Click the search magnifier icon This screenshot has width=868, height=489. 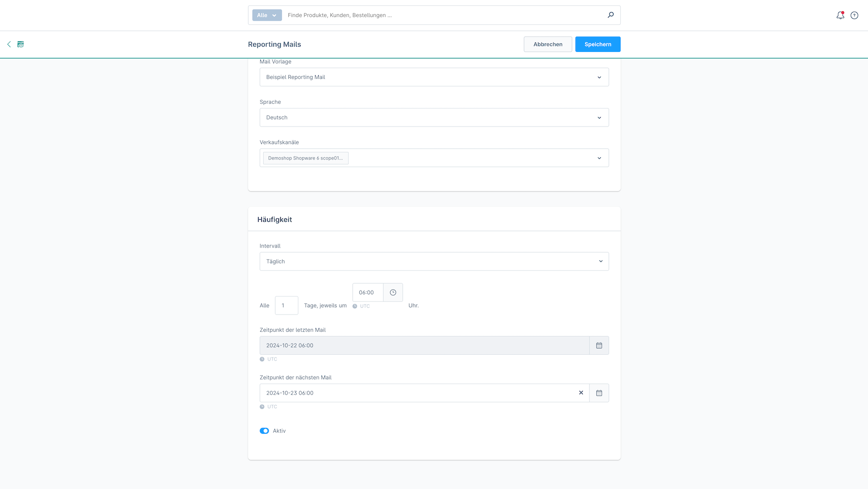coord(611,15)
